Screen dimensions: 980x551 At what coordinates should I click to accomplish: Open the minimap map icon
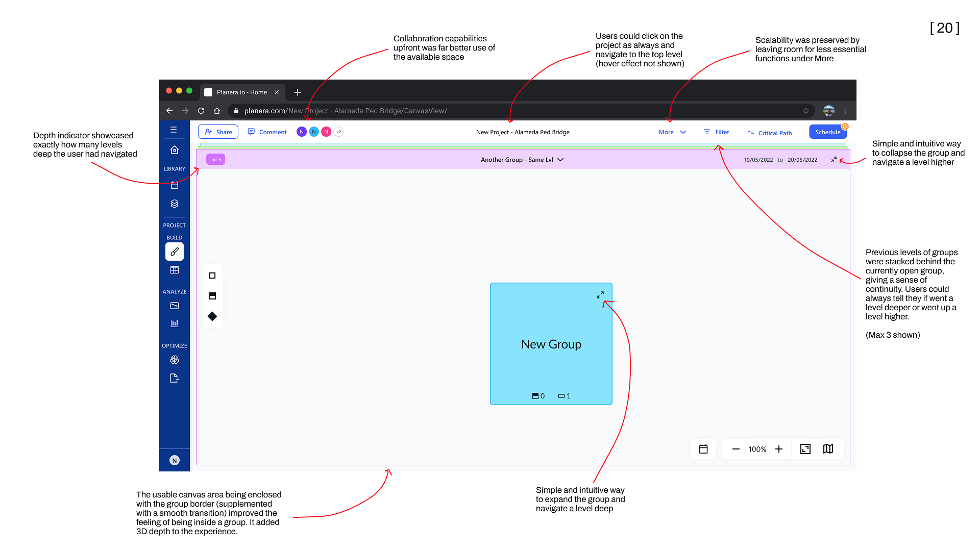click(x=828, y=449)
